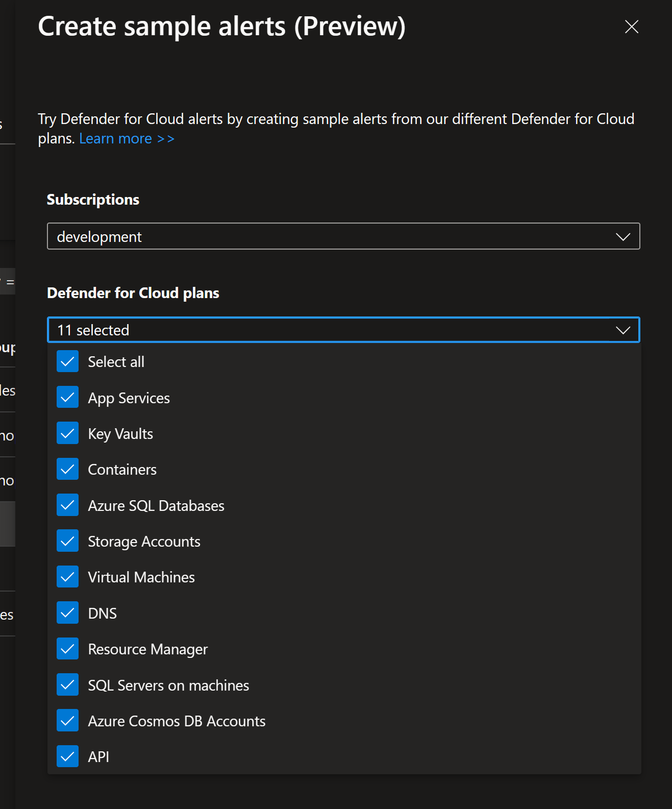Click the 'Virtual Machines' option label
Viewport: 672px width, 809px height.
(141, 577)
